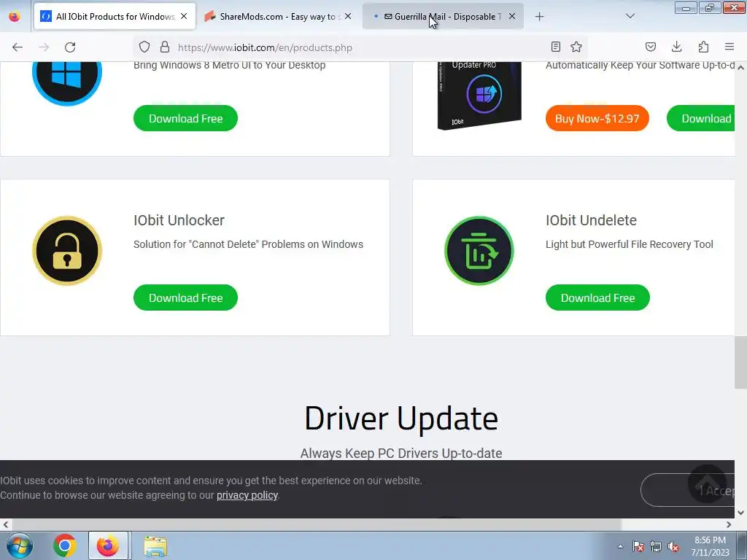Click Download button for Software Updater PRO

coord(701,118)
